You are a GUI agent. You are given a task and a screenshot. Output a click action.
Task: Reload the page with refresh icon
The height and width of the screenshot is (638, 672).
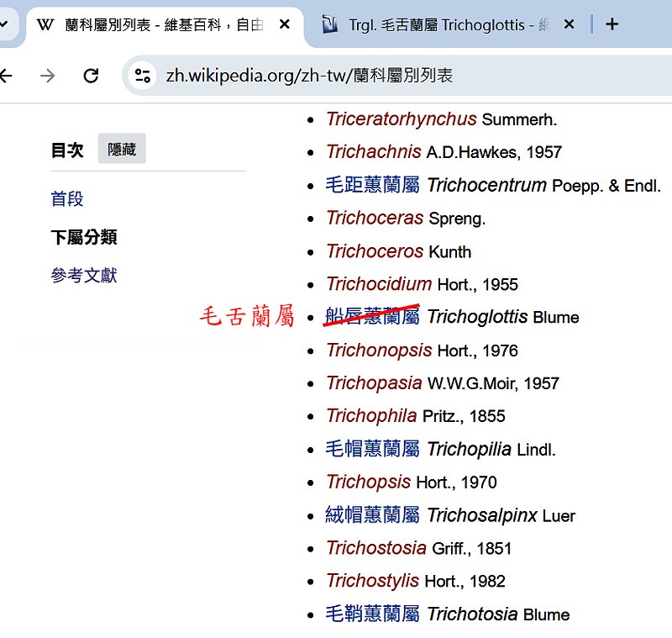[x=91, y=76]
